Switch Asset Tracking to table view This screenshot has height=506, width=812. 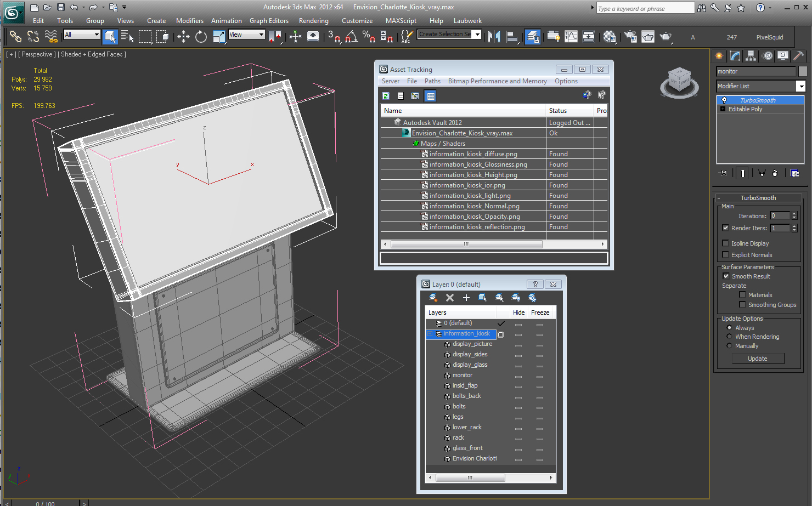pyautogui.click(x=431, y=96)
